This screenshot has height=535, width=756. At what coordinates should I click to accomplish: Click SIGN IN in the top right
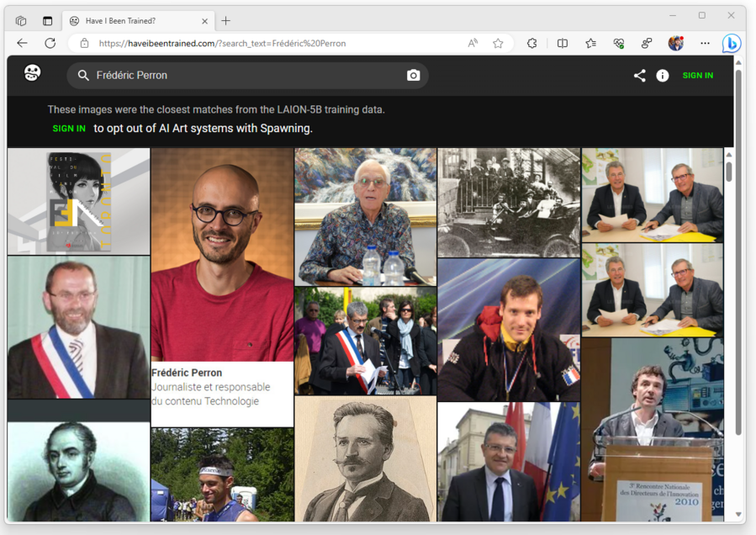coord(697,76)
